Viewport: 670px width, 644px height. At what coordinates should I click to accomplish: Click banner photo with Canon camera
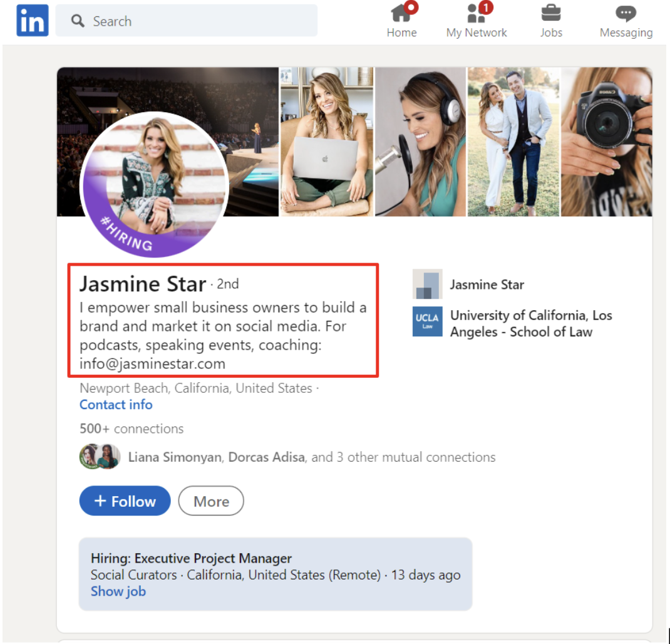[606, 142]
